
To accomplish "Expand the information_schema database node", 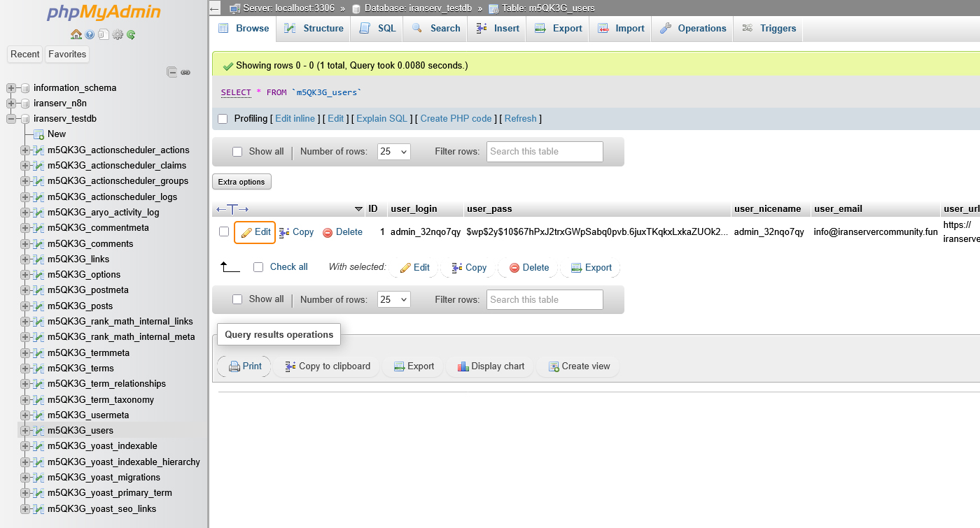I will click(11, 88).
